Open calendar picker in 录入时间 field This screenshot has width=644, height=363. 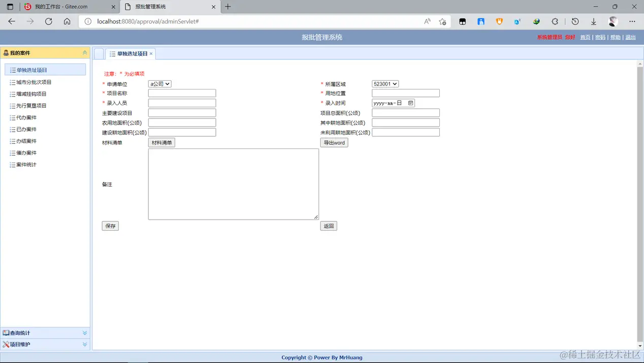[410, 103]
